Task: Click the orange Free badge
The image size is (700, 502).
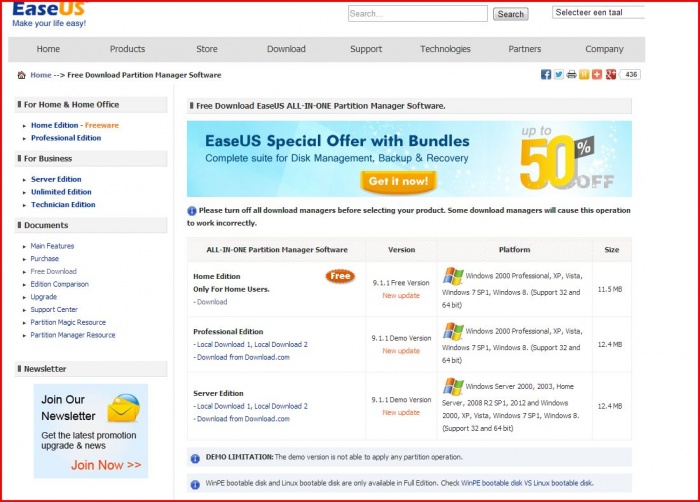Action: [340, 276]
